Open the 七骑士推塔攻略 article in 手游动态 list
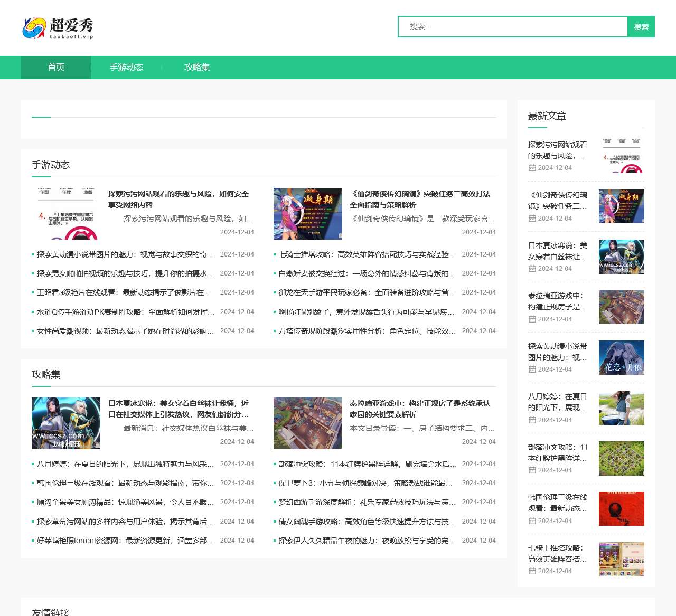 (x=366, y=254)
